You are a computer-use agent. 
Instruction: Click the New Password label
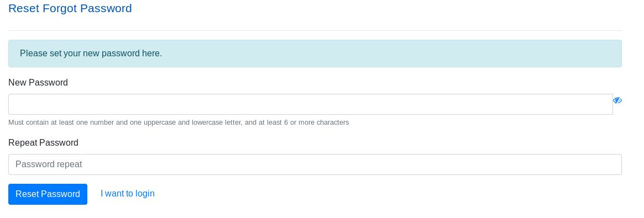38,82
